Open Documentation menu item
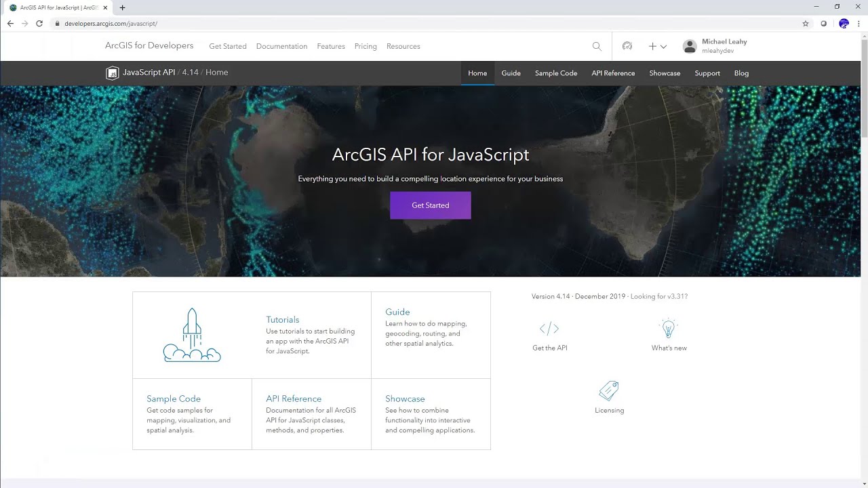This screenshot has height=488, width=868. [x=281, y=46]
